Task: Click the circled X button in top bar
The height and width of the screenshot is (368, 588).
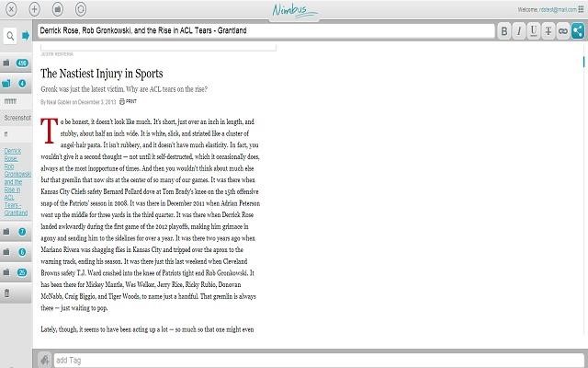Action: (x=11, y=9)
